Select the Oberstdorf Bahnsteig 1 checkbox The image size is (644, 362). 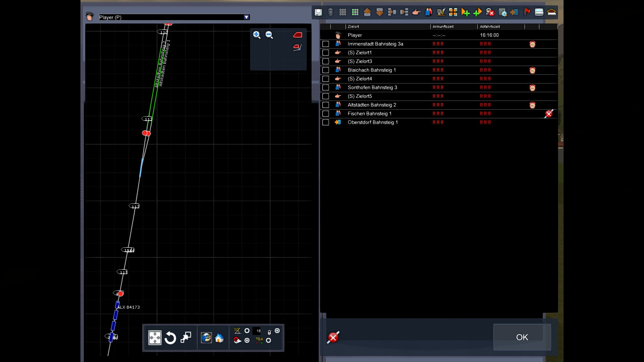325,122
